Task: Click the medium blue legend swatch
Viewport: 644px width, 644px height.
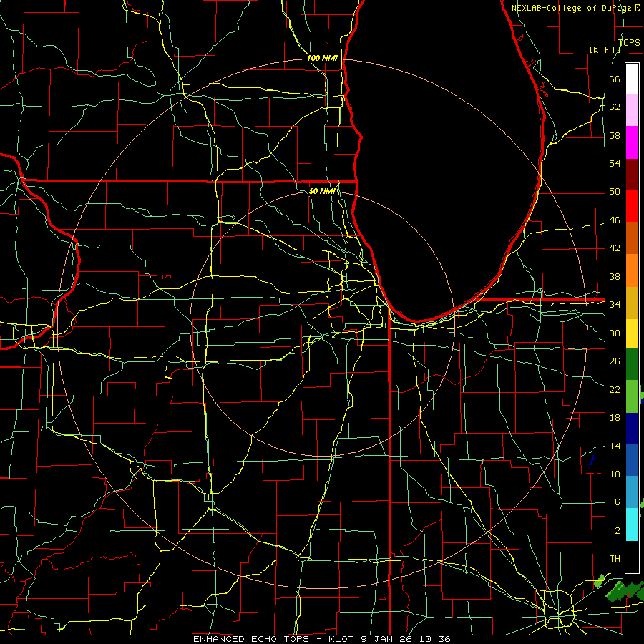Action: [x=632, y=460]
